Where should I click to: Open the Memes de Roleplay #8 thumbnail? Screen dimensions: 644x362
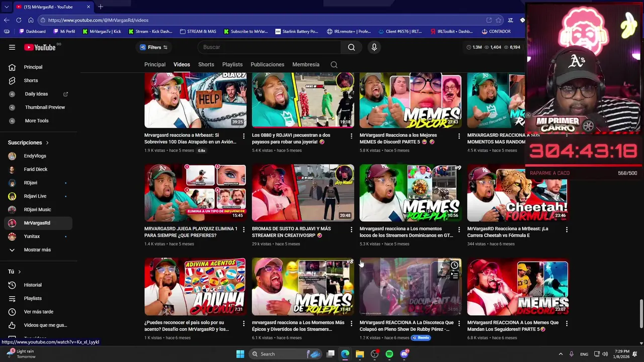click(x=303, y=287)
